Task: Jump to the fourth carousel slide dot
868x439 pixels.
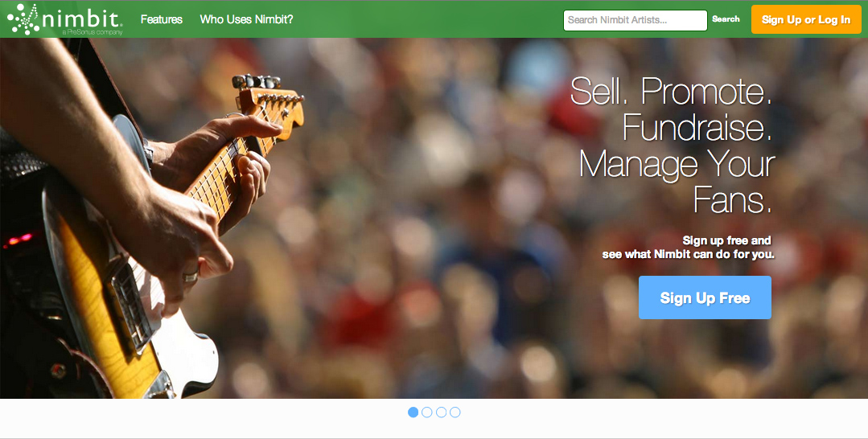Action: (x=455, y=412)
